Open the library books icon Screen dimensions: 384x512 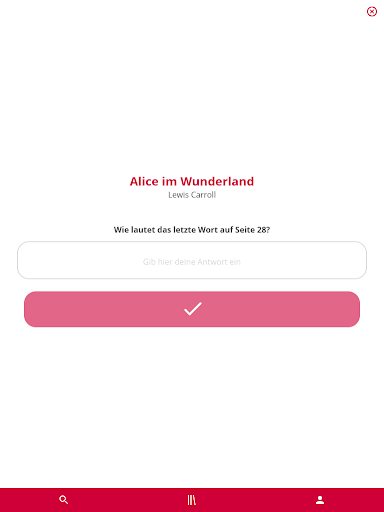tap(192, 500)
